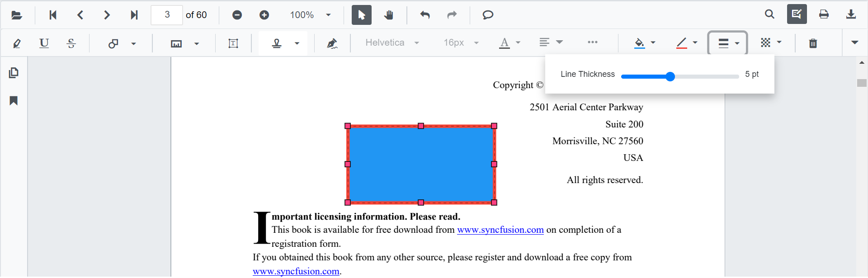868x278 pixels.
Task: Open the font color picker
Action: pos(510,43)
